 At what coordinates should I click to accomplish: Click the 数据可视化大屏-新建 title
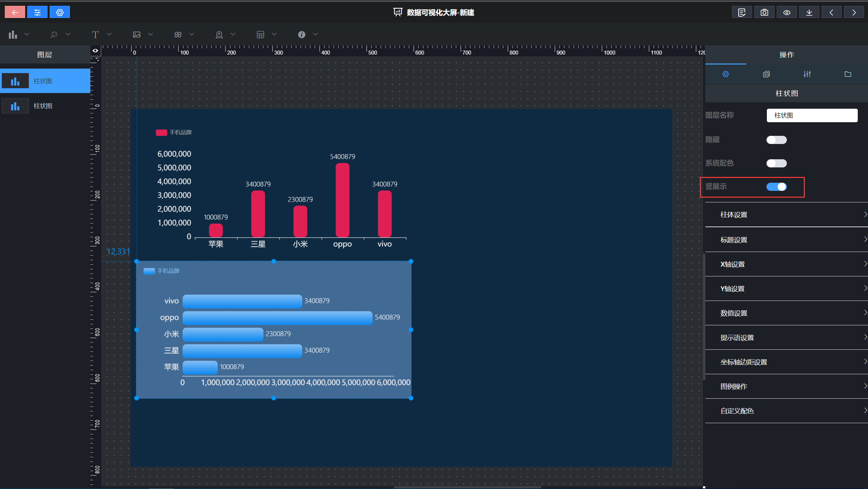pos(440,13)
